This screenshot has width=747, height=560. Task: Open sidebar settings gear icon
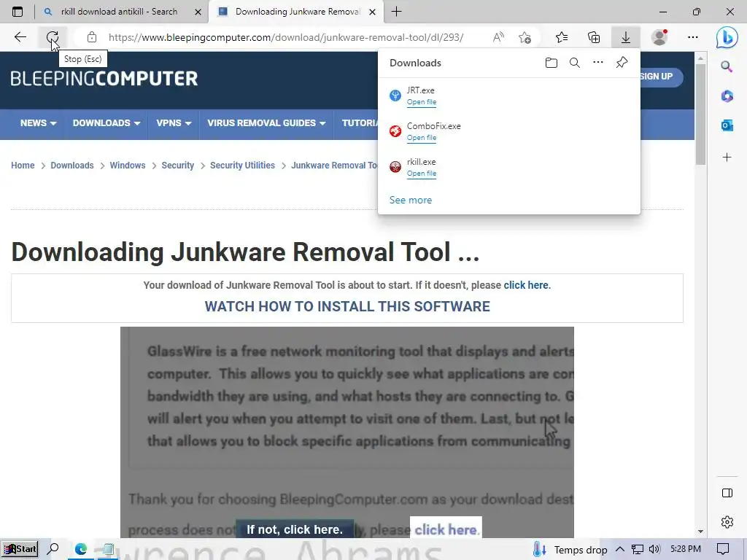pyautogui.click(x=727, y=522)
